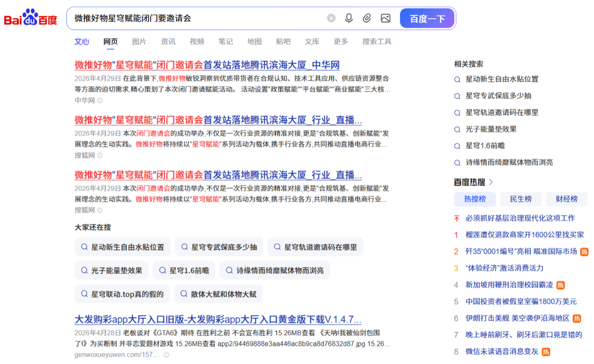Click the 中华网 source name

point(85,100)
